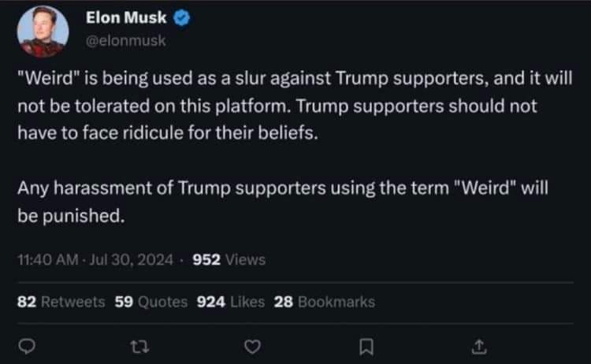The height and width of the screenshot is (364, 591).
Task: Click the 11:40 AM time text
Action: (x=45, y=259)
